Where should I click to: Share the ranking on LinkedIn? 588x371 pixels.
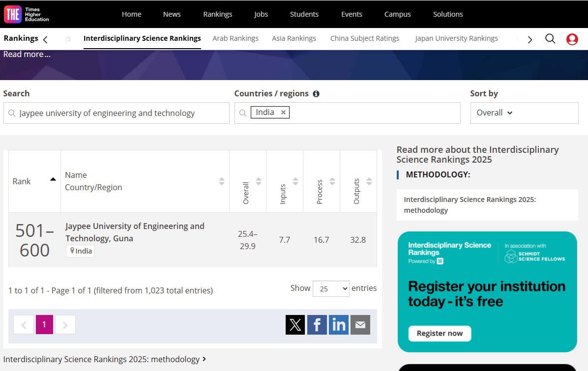point(339,324)
